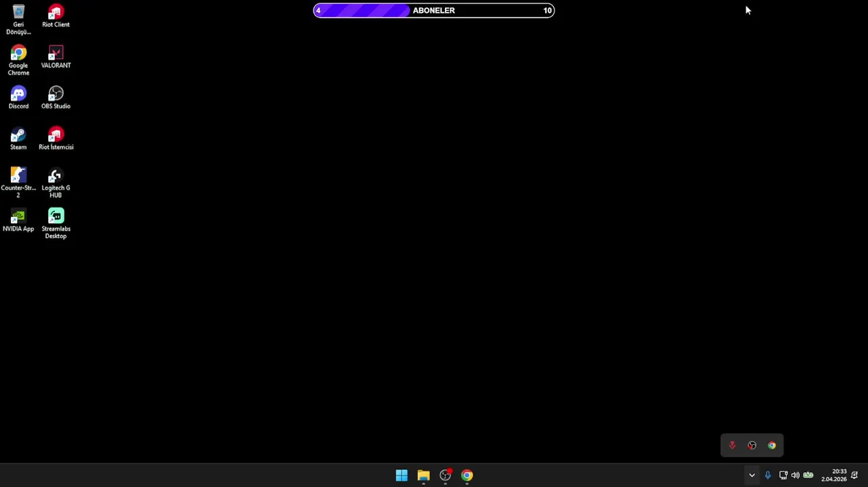
Task: Select the Steam desktop shortcut
Action: [x=18, y=139]
